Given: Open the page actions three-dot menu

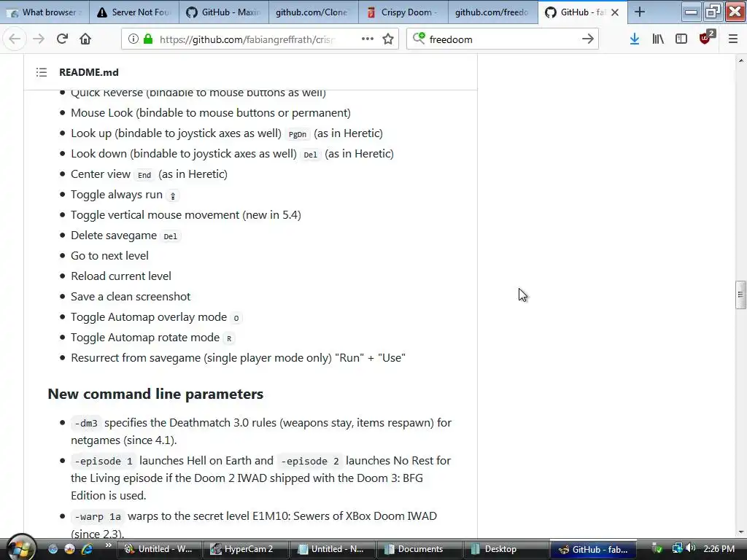Looking at the screenshot, I should pyautogui.click(x=368, y=39).
